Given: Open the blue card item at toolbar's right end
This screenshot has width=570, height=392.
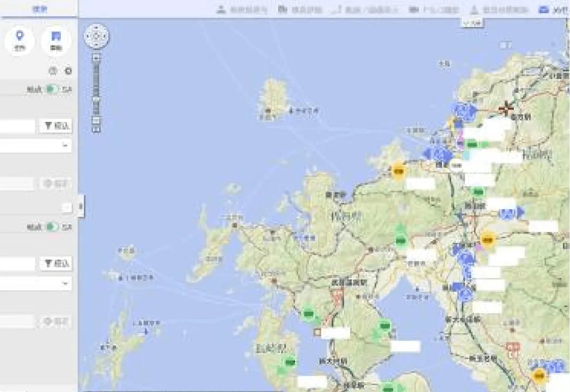Looking at the screenshot, I should coord(554,9).
